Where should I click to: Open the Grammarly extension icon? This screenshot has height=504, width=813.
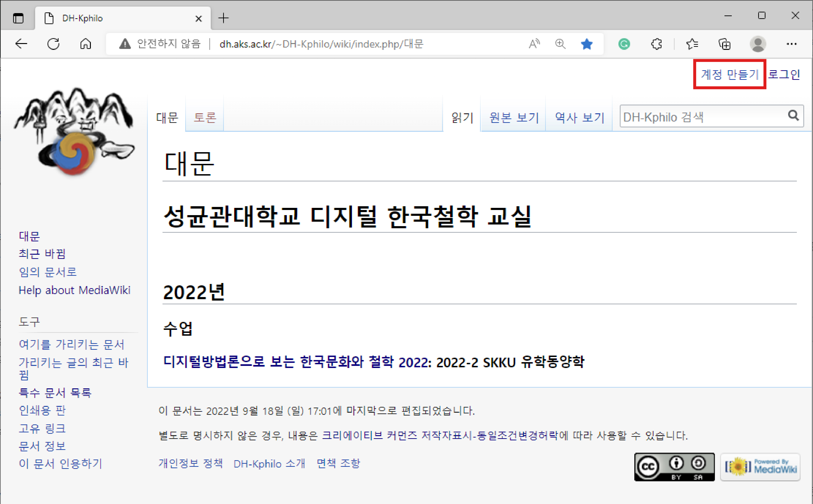(x=624, y=44)
